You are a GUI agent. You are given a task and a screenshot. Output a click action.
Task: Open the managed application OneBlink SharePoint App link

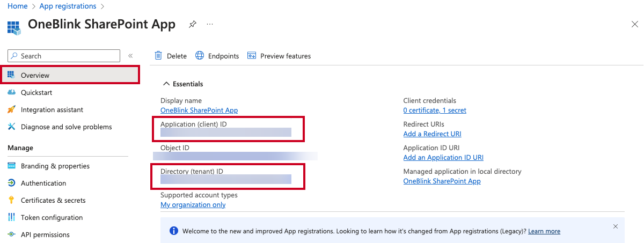tap(442, 181)
